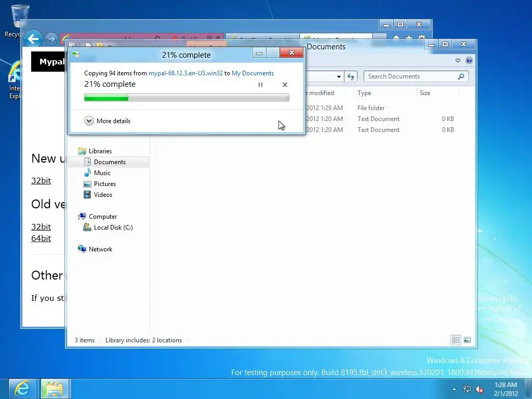Sort by Date modified column header
The height and width of the screenshot is (399, 532).
click(320, 93)
